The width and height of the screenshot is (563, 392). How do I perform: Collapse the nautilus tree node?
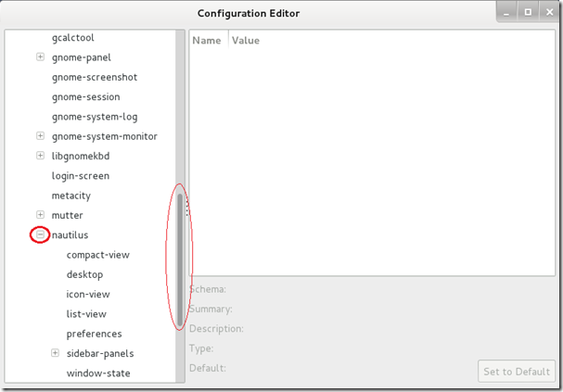[40, 234]
